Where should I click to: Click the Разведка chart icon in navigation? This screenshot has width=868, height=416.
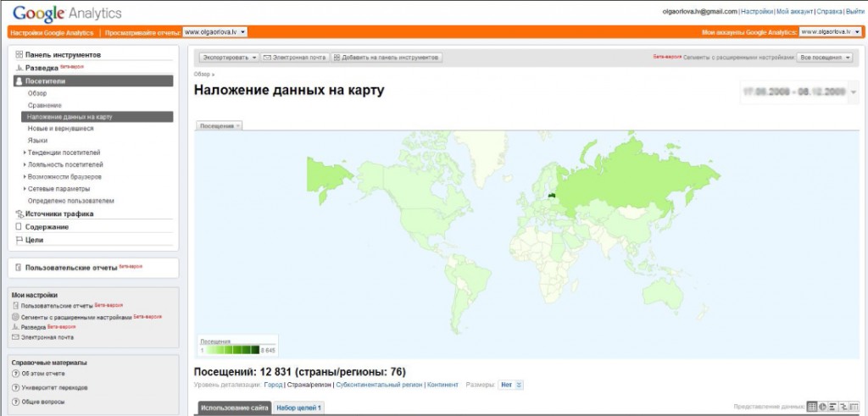click(19, 68)
